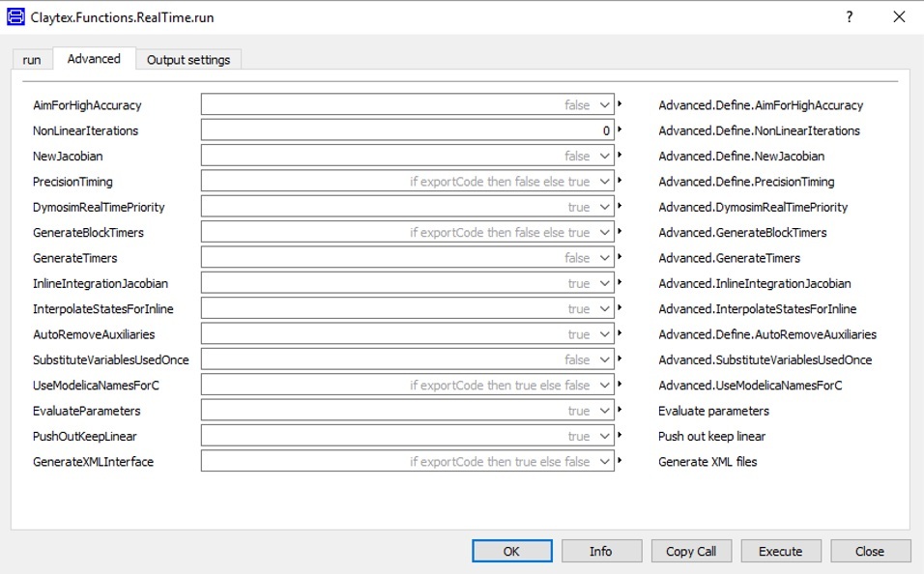Expand the EvaluateParameters dropdown
Image resolution: width=924 pixels, height=574 pixels.
pos(605,410)
